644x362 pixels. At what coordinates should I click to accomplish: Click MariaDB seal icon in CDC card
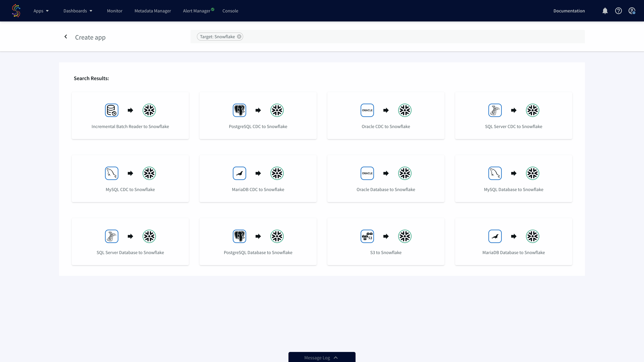(x=239, y=173)
